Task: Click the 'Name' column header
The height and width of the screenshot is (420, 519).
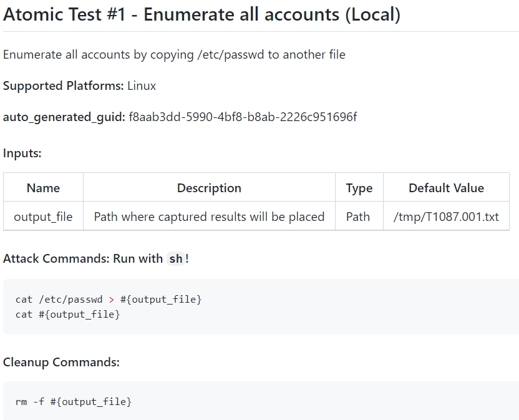Action: 44,188
